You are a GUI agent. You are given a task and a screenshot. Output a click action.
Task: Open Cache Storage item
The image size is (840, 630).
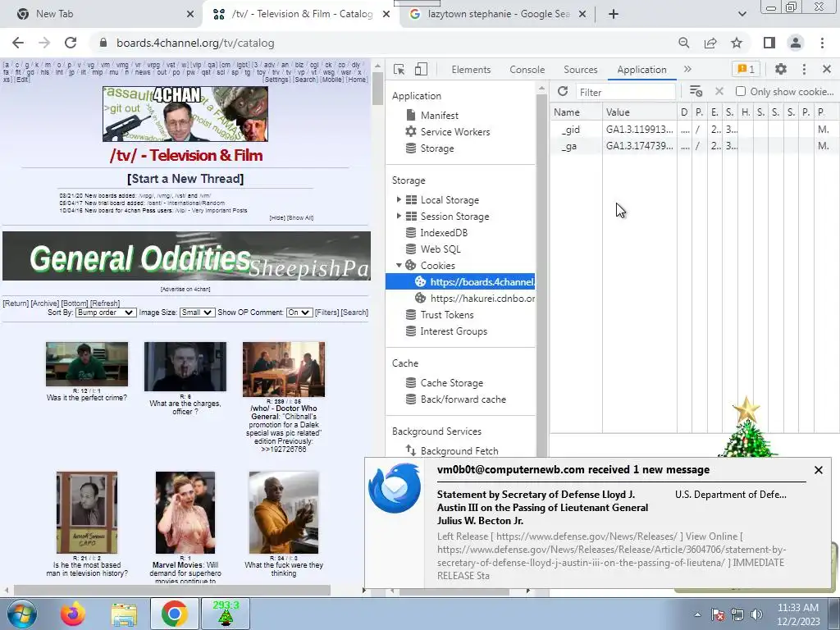(x=452, y=382)
